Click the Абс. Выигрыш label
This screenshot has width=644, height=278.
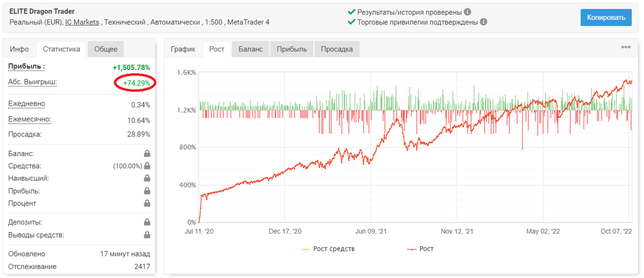click(x=32, y=82)
